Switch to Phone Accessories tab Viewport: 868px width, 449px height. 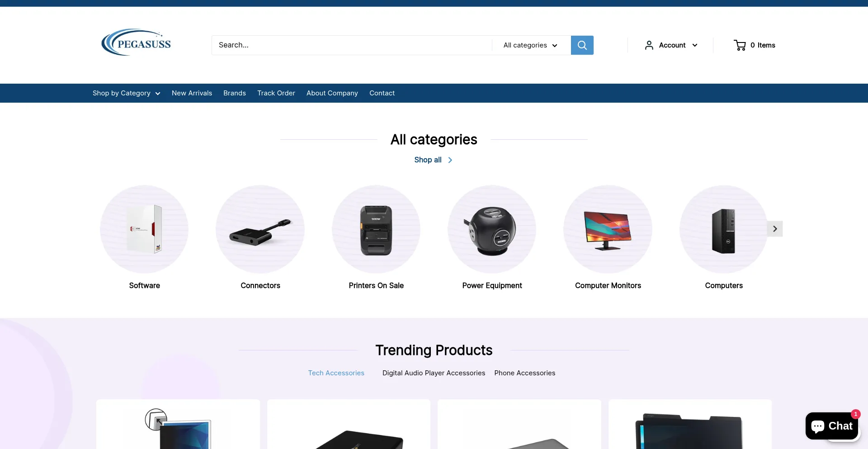(x=524, y=373)
